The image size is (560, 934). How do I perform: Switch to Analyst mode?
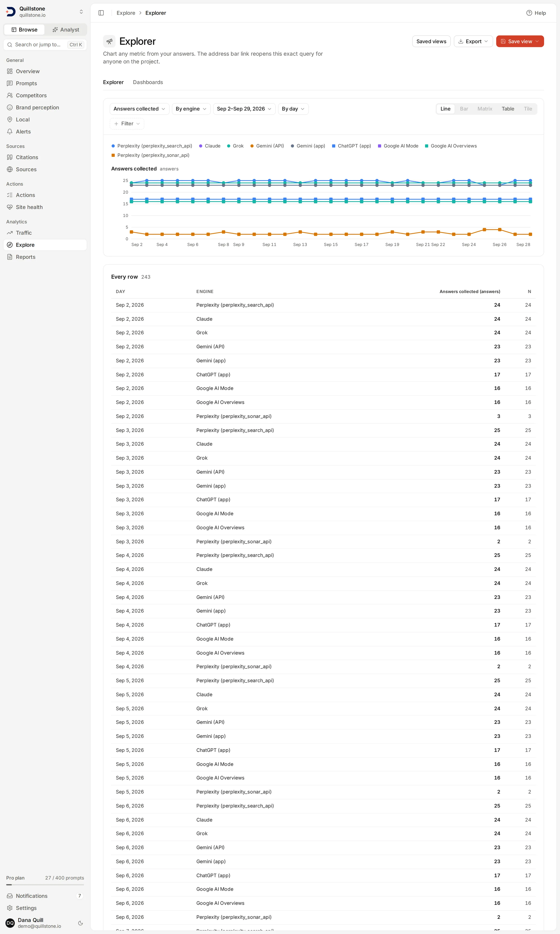pos(66,30)
